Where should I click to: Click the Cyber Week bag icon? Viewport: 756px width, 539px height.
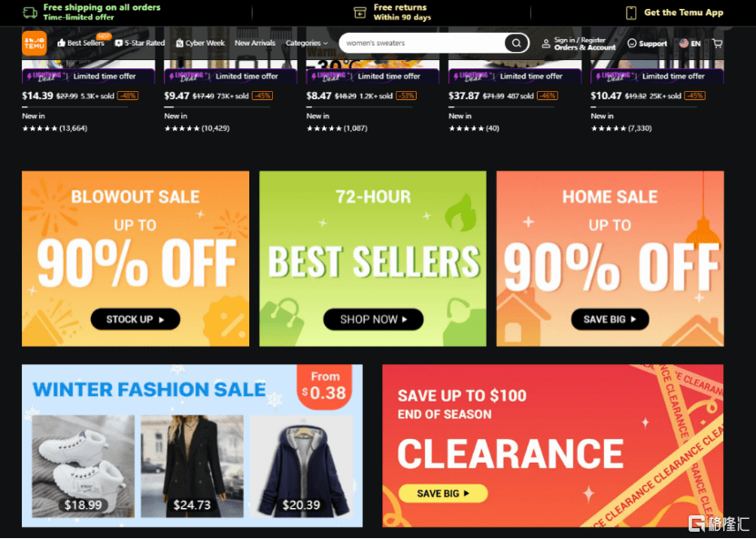179,43
